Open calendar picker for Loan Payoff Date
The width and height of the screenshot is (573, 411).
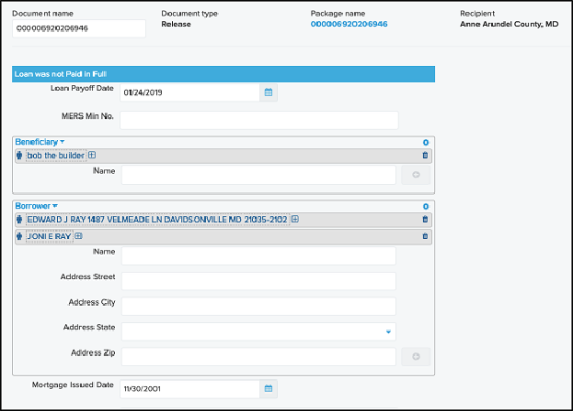(269, 92)
